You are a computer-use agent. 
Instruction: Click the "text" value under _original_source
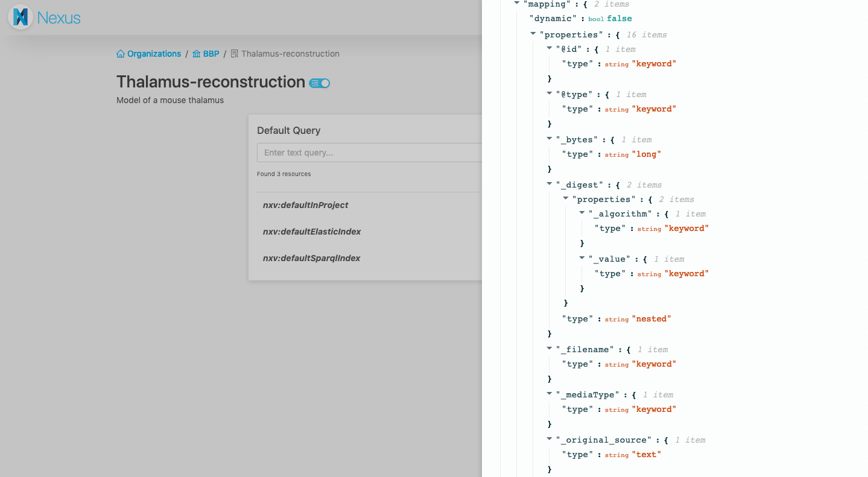click(x=647, y=455)
